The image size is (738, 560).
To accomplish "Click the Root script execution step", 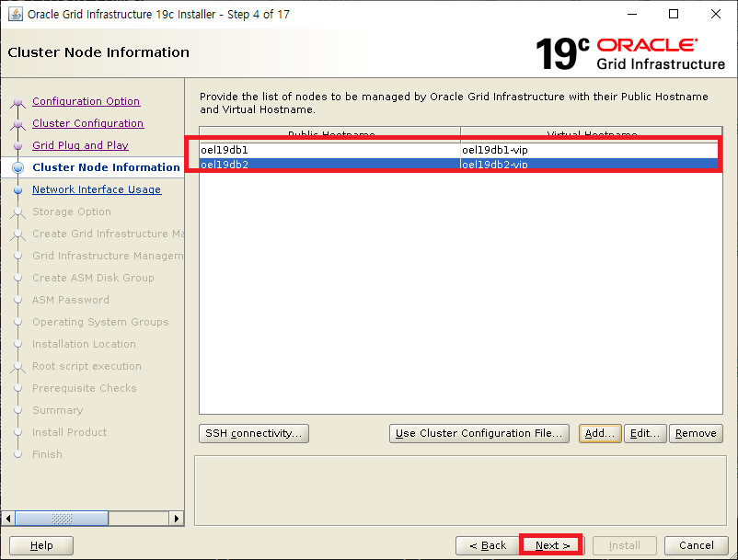I will [87, 366].
